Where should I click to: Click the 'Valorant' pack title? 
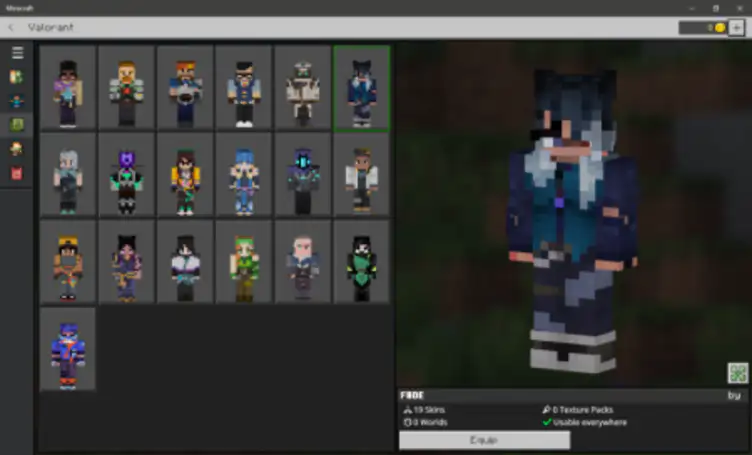click(50, 27)
